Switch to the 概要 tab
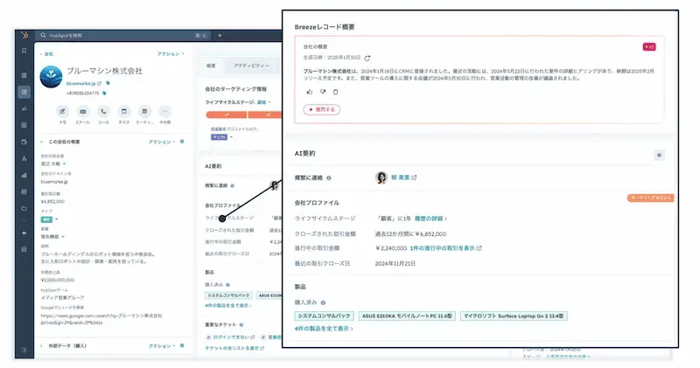 (x=211, y=66)
